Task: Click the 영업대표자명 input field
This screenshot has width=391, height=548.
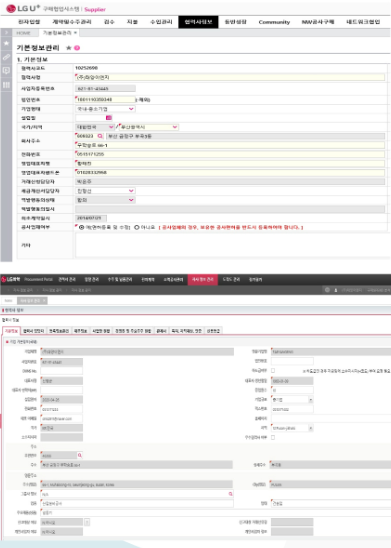Action: [x=230, y=163]
